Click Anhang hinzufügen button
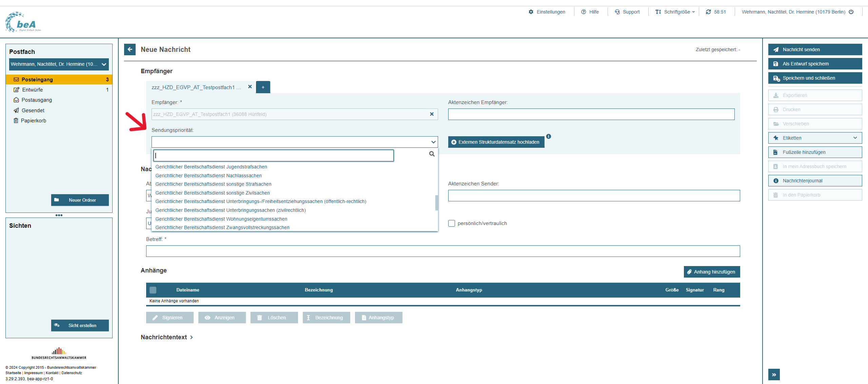This screenshot has height=384, width=868. click(712, 272)
